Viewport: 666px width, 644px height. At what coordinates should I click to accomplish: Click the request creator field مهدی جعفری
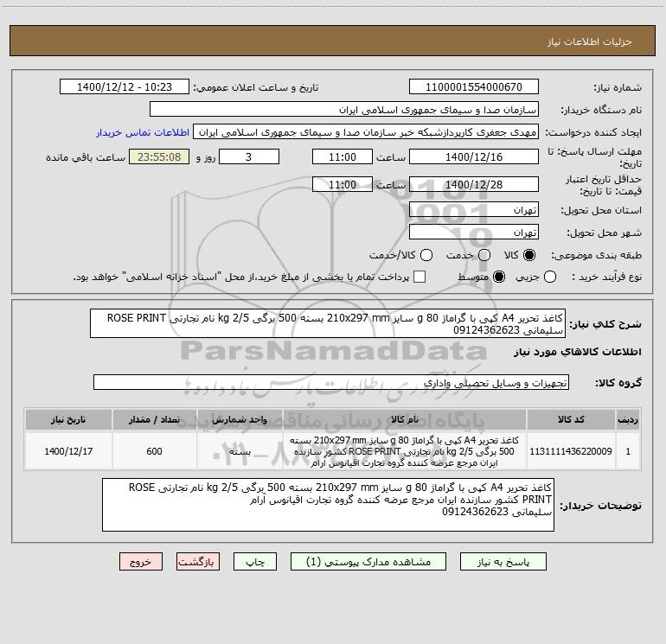click(366, 132)
